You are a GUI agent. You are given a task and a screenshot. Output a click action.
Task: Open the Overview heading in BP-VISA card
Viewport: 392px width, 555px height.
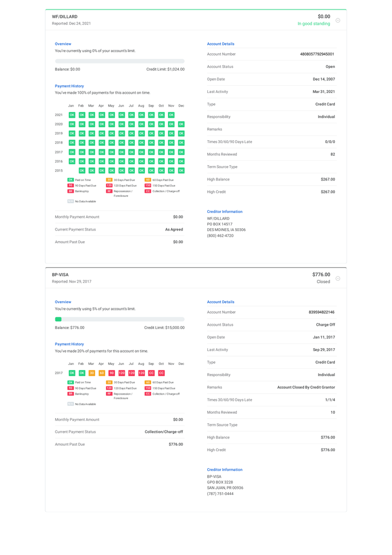pyautogui.click(x=63, y=302)
